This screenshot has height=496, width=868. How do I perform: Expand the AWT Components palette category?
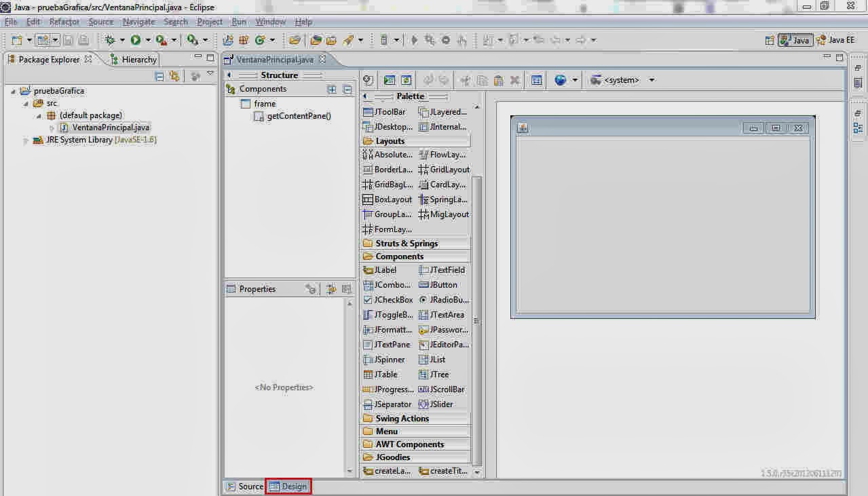pos(415,444)
